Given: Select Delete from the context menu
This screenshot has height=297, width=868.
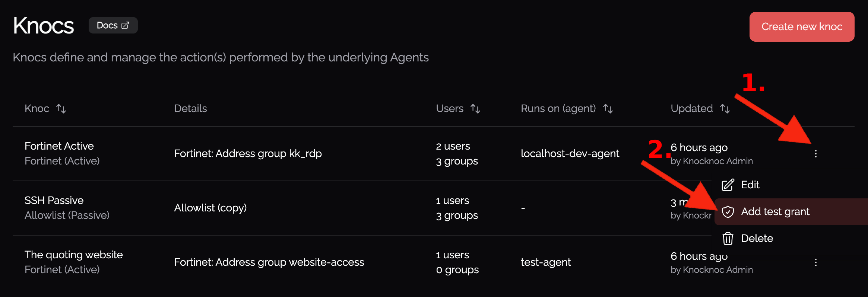Looking at the screenshot, I should [757, 239].
